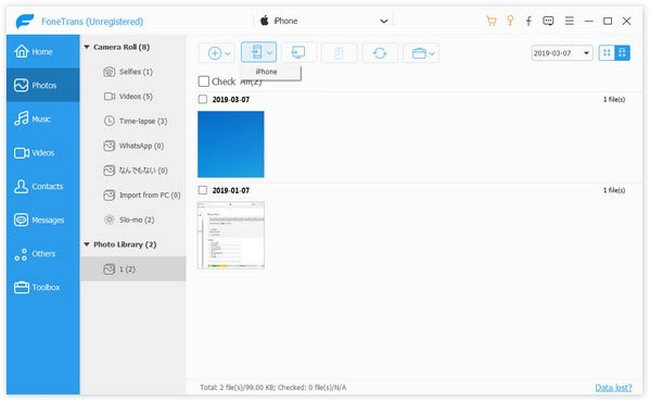Screen dimensions: 650x402
Task: Click the toolbox briefcase toolbar icon
Action: (x=419, y=53)
